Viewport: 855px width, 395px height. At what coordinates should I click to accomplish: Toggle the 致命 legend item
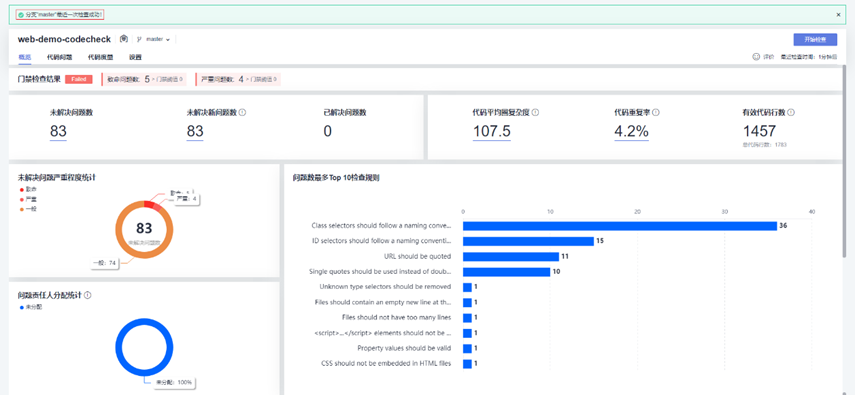(28, 189)
